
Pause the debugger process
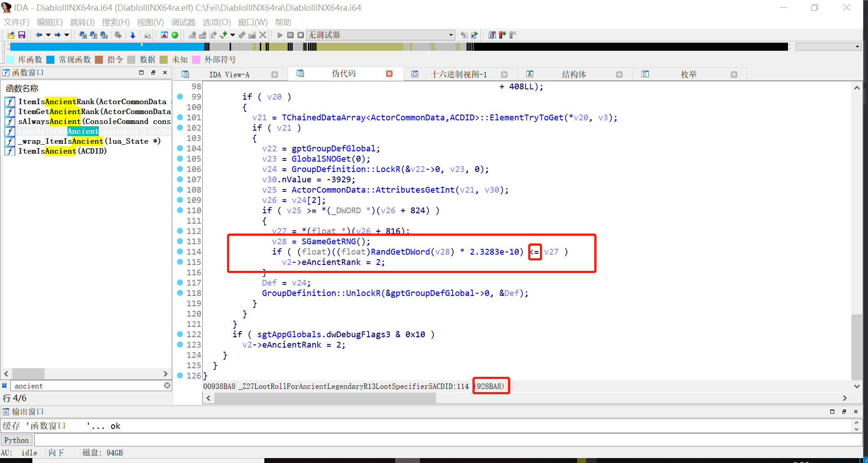click(290, 35)
